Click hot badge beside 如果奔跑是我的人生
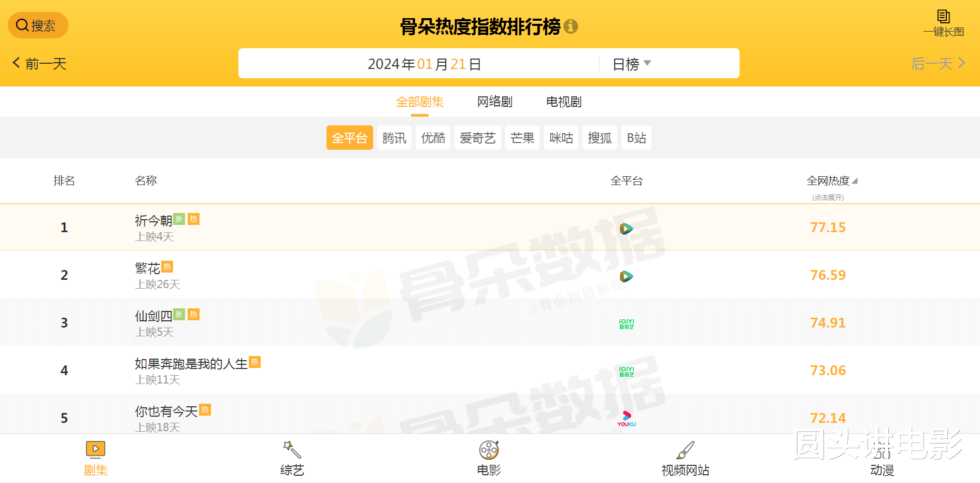Image resolution: width=980 pixels, height=483 pixels. [254, 362]
